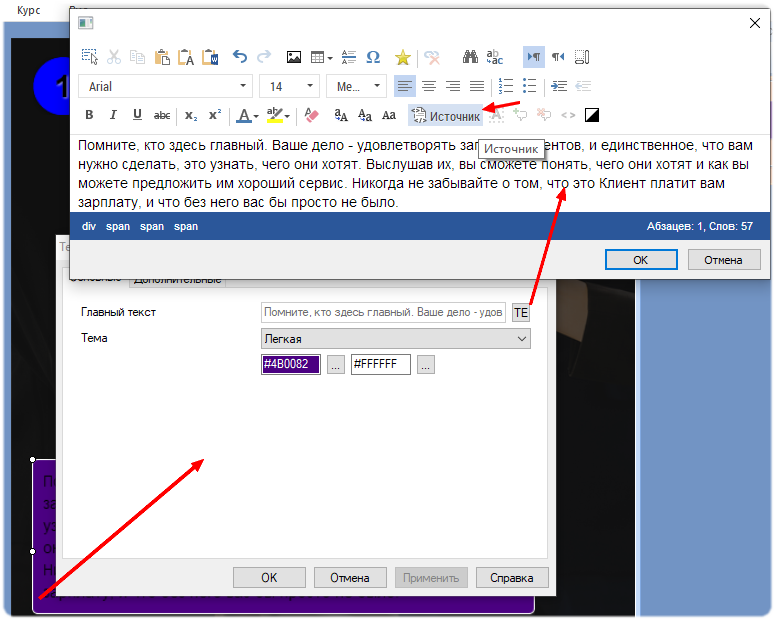The width and height of the screenshot is (775, 620).
Task: Select the first span in path bar
Action: [x=118, y=226]
